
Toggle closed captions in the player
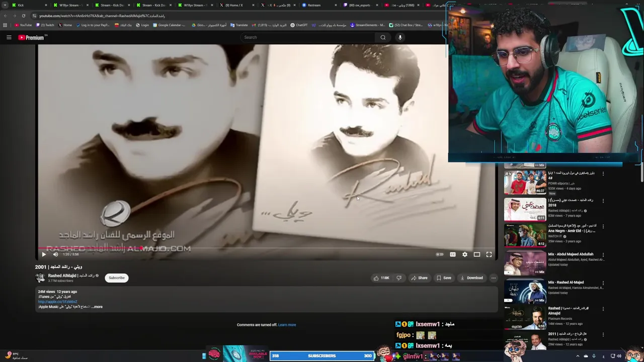(452, 254)
